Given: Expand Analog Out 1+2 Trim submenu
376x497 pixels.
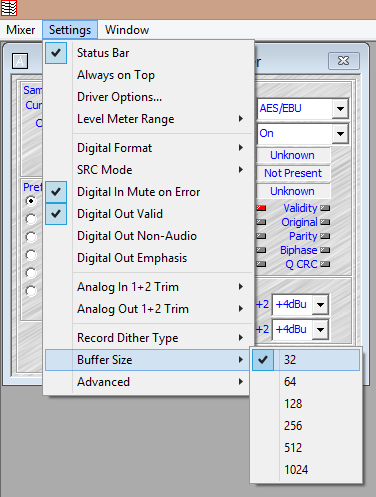Looking at the screenshot, I should (x=148, y=309).
